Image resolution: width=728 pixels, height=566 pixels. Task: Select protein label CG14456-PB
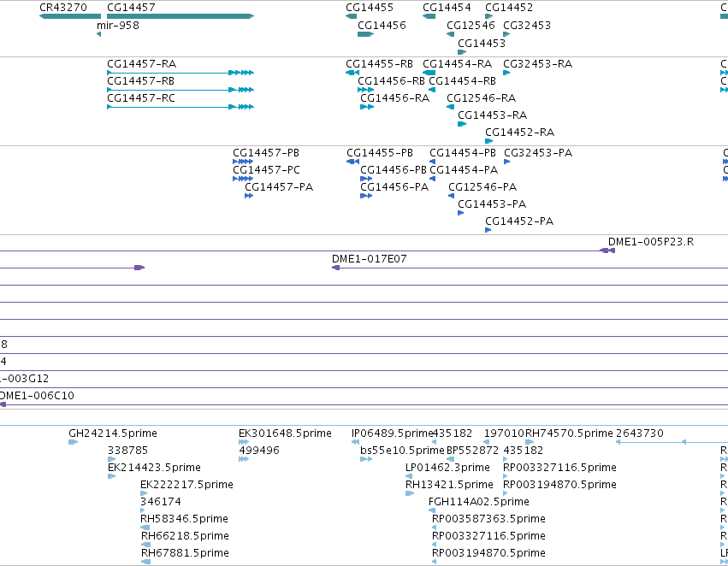coord(394,170)
